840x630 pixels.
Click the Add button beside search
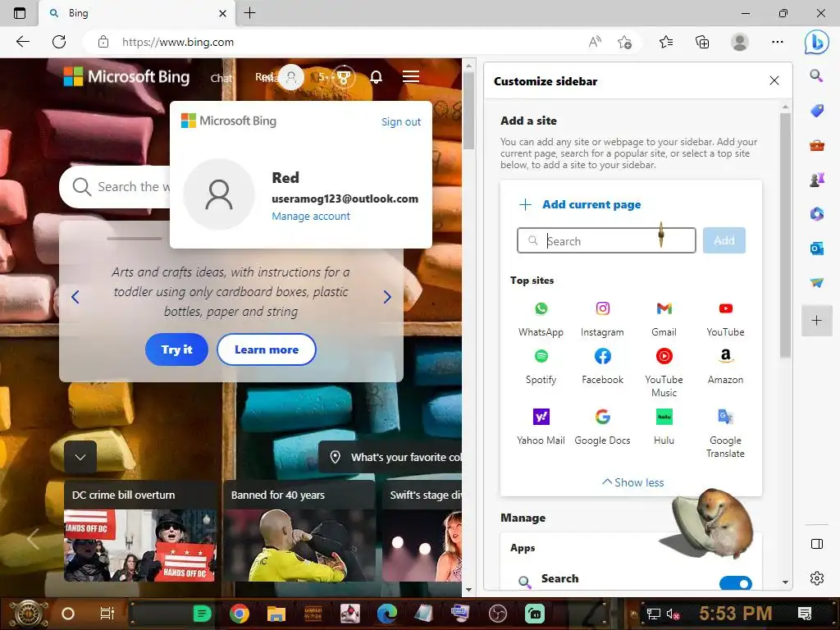724,240
